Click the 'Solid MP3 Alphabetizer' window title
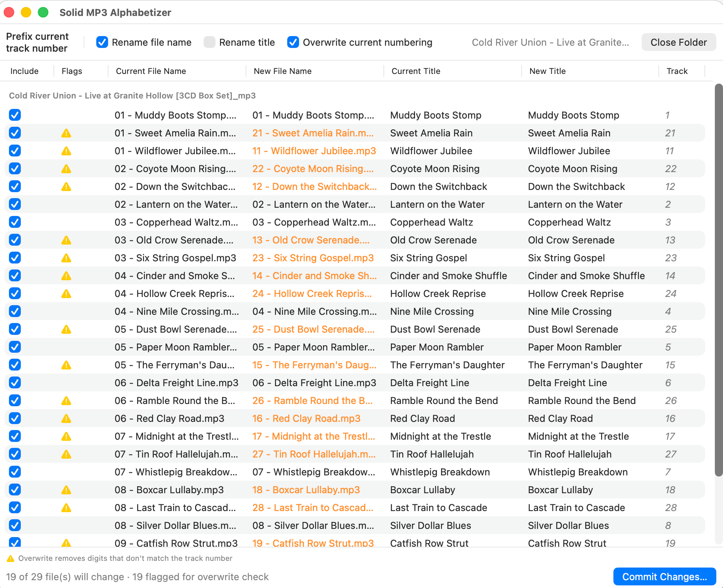Screen dimensions: 723x588 [115, 13]
